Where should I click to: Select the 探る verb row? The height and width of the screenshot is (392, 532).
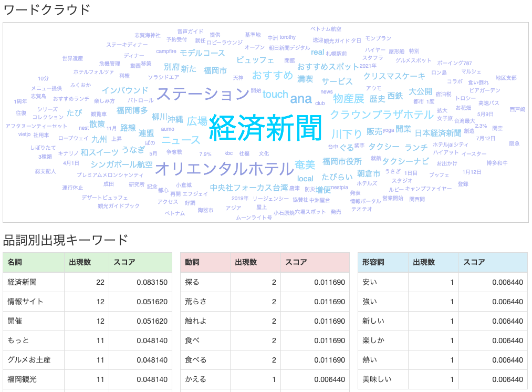pyautogui.click(x=265, y=282)
